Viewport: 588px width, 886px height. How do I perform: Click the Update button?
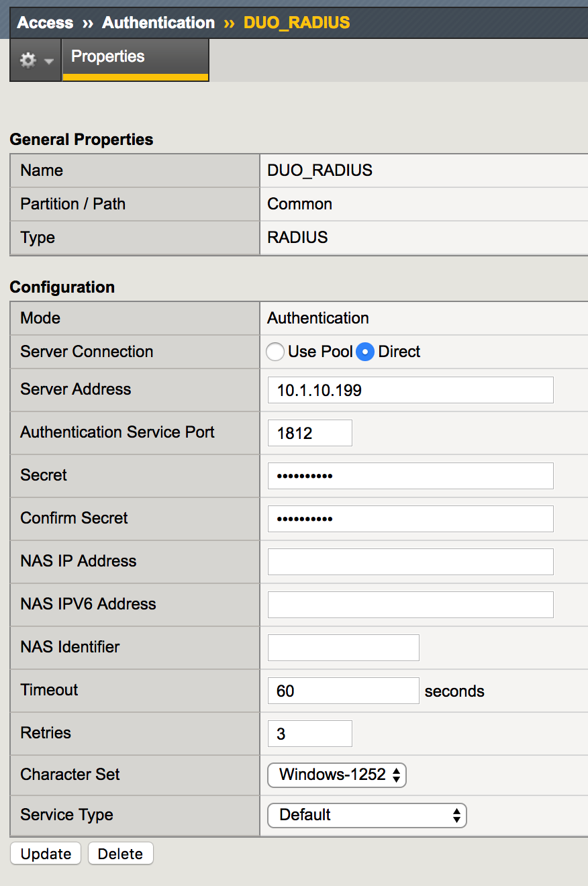46,854
